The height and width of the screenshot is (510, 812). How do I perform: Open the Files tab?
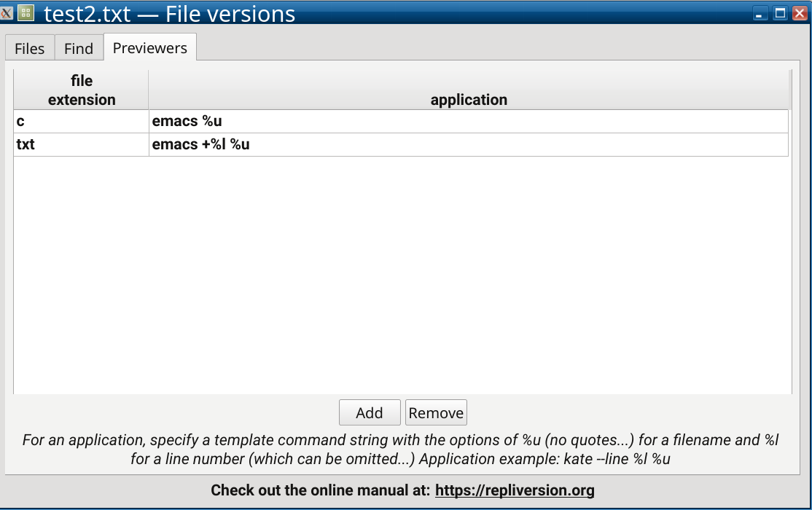[x=29, y=48]
